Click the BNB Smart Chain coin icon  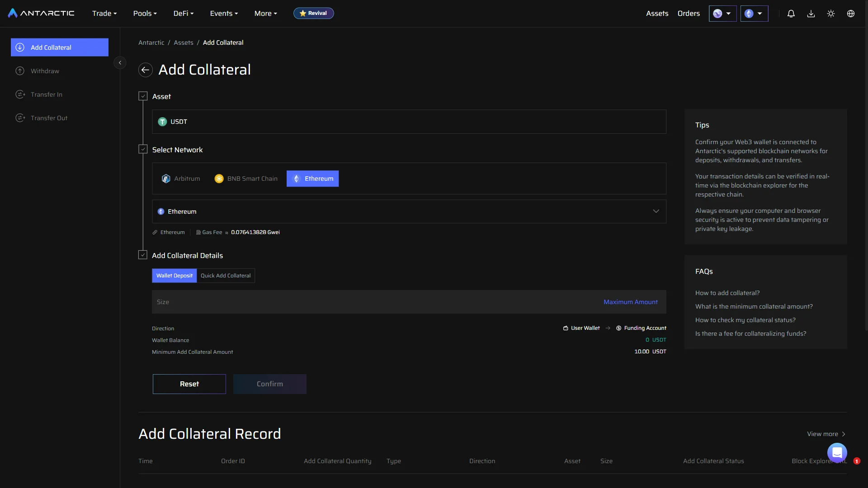point(219,178)
